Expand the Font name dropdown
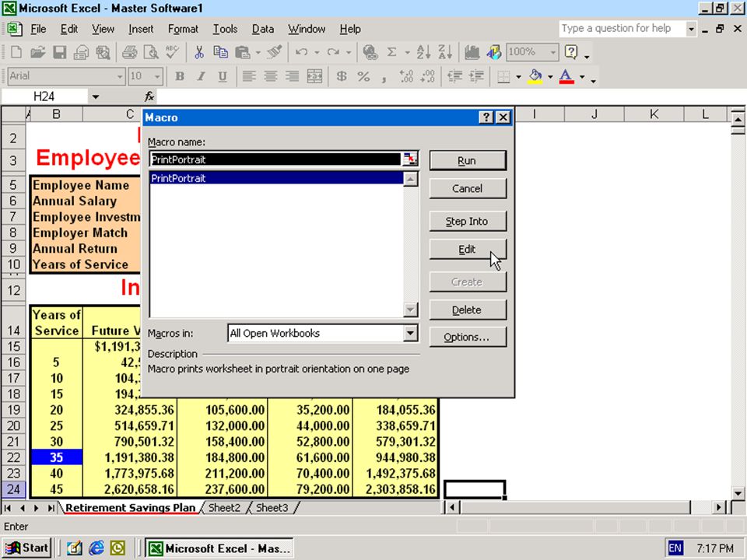 [120, 76]
